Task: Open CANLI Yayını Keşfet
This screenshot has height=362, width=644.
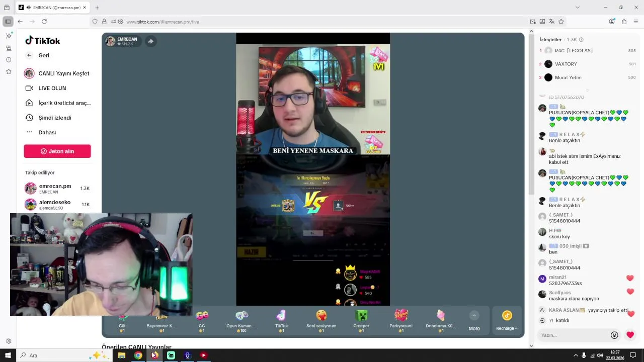Action: point(57,73)
